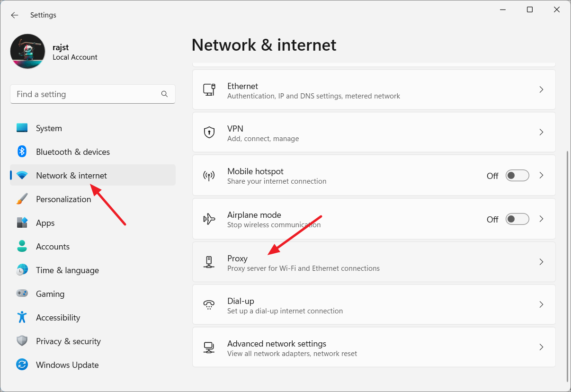
Task: Click the back arrow in Settings
Action: [15, 15]
